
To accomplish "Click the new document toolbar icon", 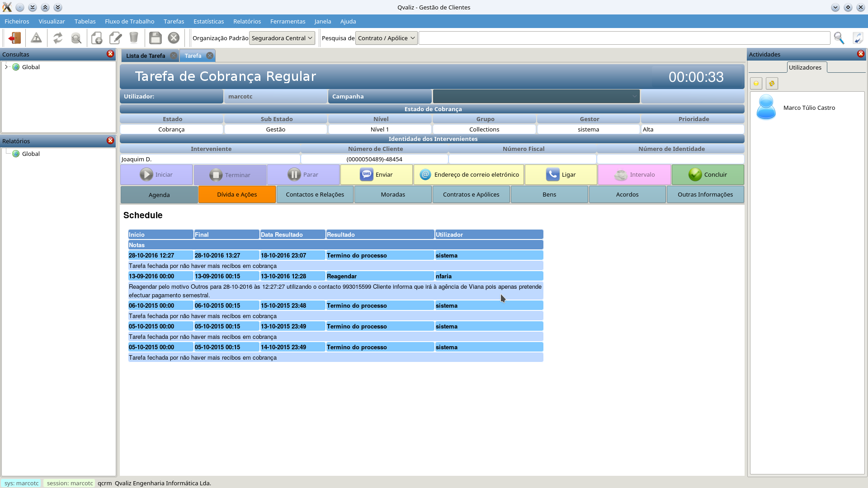I will [96, 38].
